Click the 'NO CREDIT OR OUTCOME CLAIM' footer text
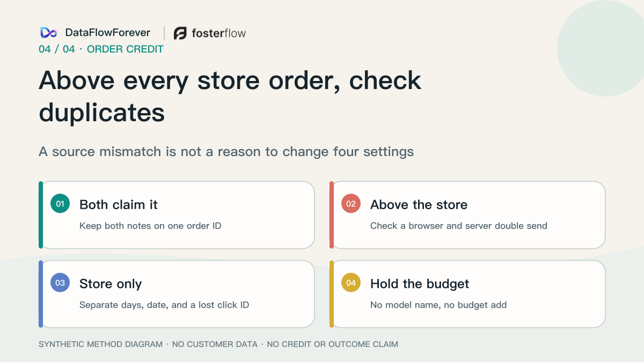 333,344
